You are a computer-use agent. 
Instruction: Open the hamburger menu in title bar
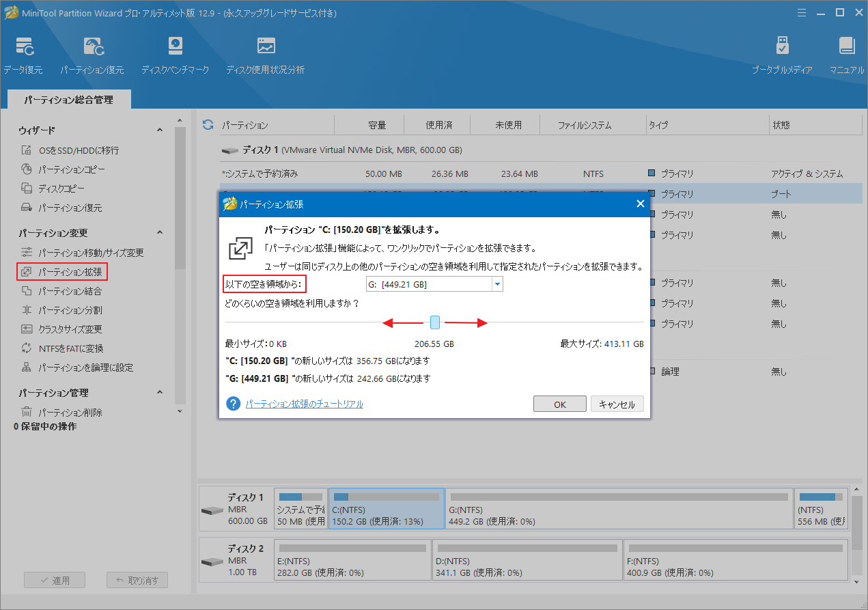[802, 12]
